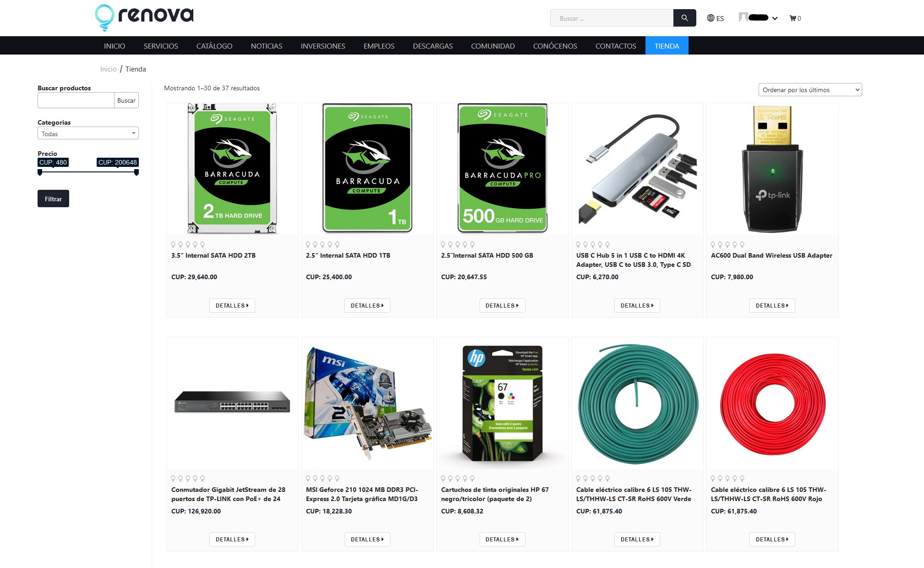Focus the Buscar productos input field
This screenshot has height=568, width=924.
pyautogui.click(x=76, y=100)
